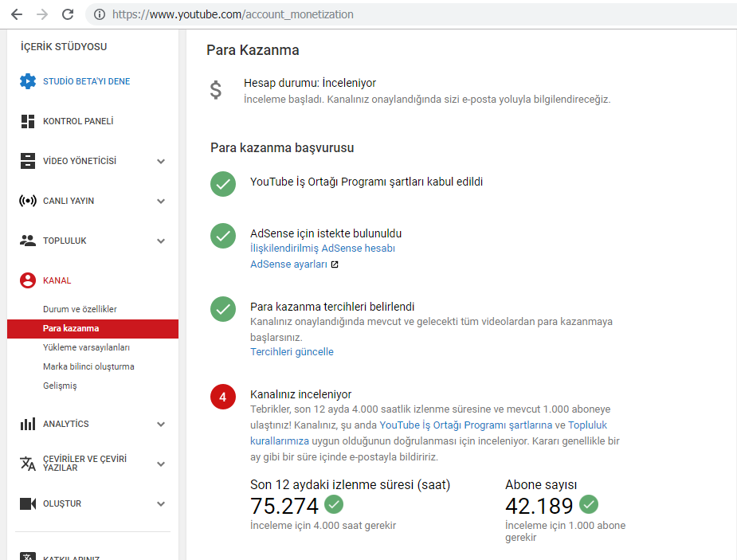Open Yükleme varsayılanları submenu
737x560 pixels.
click(x=86, y=347)
